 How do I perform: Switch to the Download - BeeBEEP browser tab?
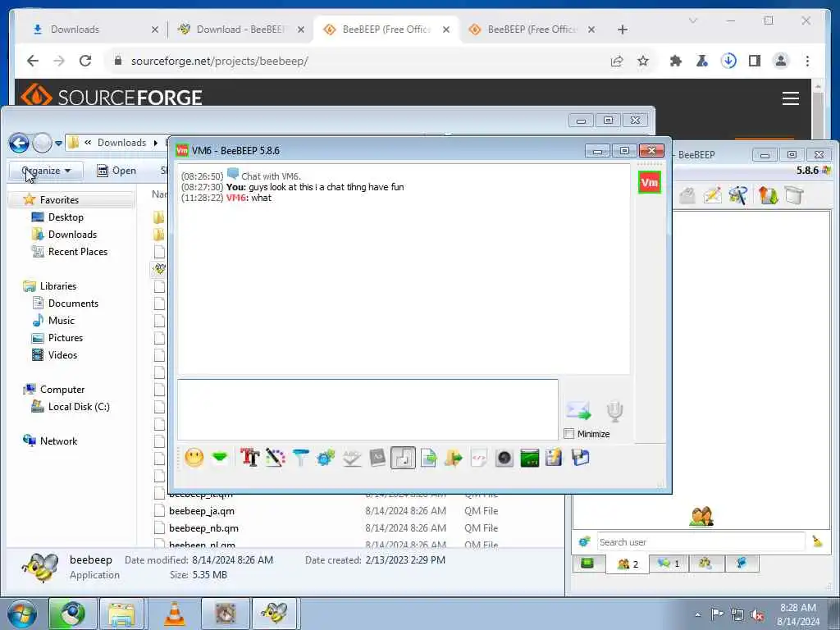(x=241, y=30)
